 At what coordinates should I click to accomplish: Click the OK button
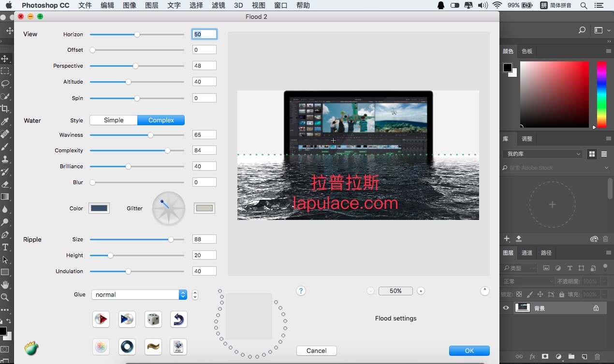(x=469, y=350)
